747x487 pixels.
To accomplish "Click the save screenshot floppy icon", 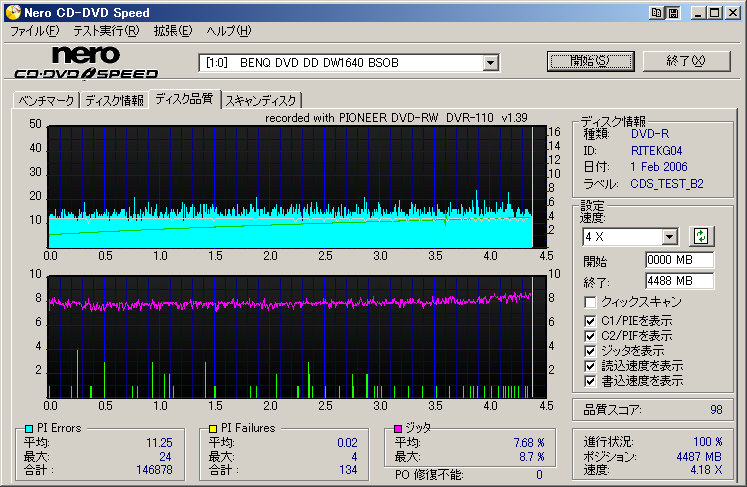I will (673, 13).
